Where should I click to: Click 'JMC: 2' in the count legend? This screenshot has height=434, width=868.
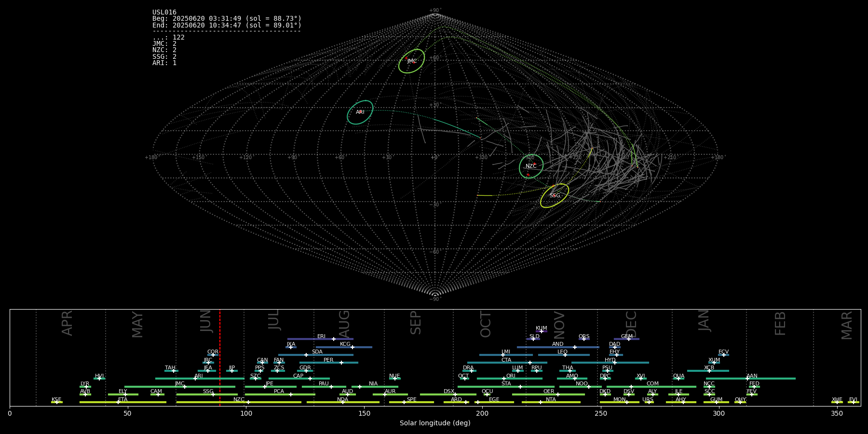point(164,44)
